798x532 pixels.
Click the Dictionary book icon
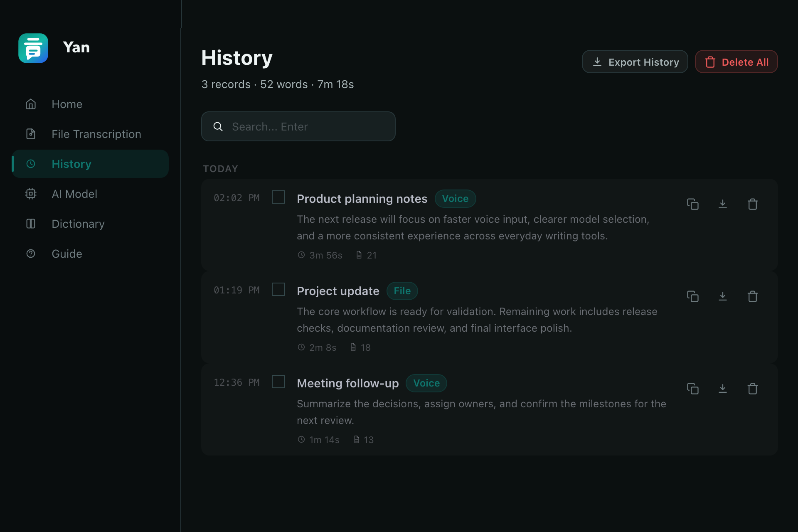31,224
